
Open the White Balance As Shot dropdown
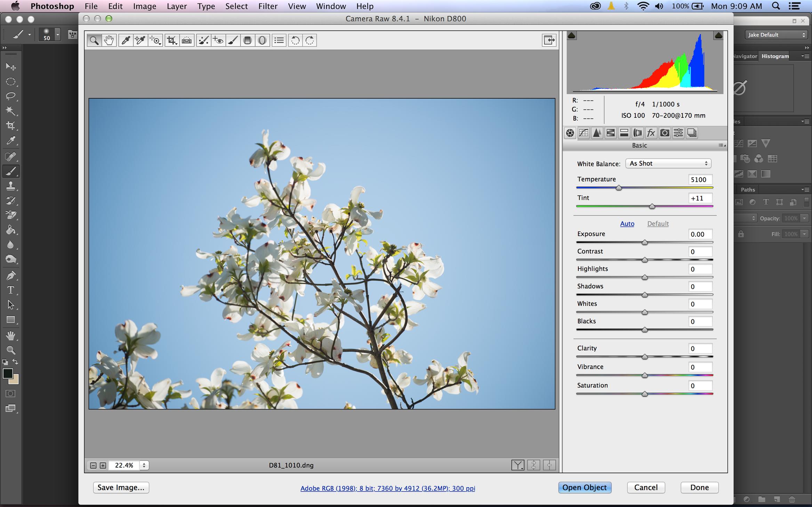(x=668, y=163)
